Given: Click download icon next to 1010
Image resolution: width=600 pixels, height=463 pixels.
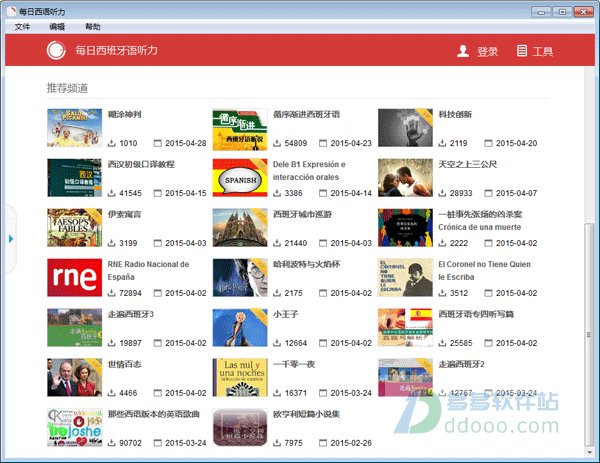Looking at the screenshot, I should [x=111, y=143].
